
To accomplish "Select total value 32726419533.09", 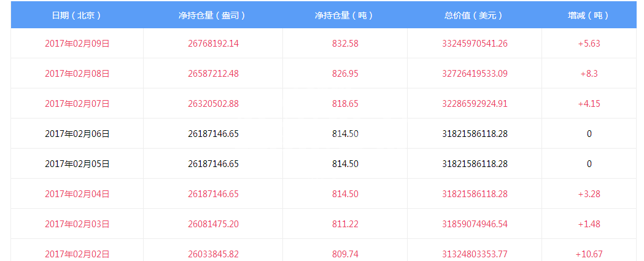I will [x=475, y=74].
